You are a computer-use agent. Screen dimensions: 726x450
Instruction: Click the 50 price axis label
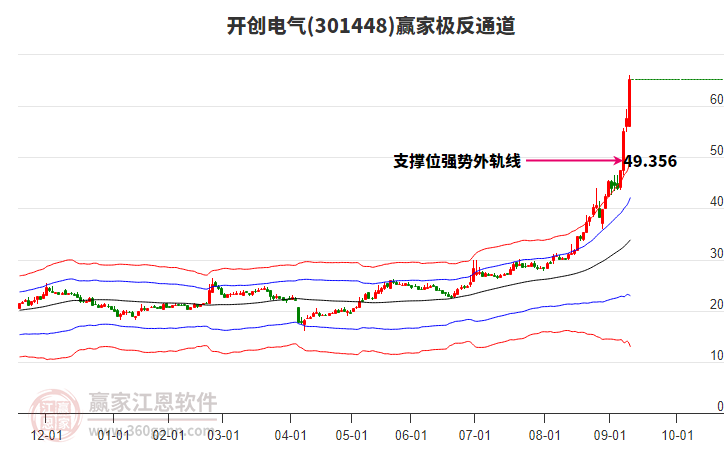(716, 150)
